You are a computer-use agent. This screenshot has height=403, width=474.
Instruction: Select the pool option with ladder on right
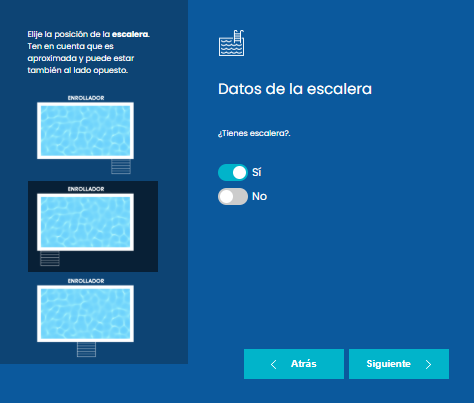[x=85, y=134]
